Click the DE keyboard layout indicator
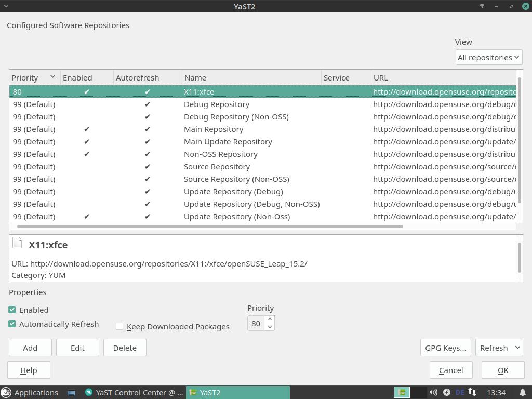Image resolution: width=532 pixels, height=399 pixels. click(459, 392)
